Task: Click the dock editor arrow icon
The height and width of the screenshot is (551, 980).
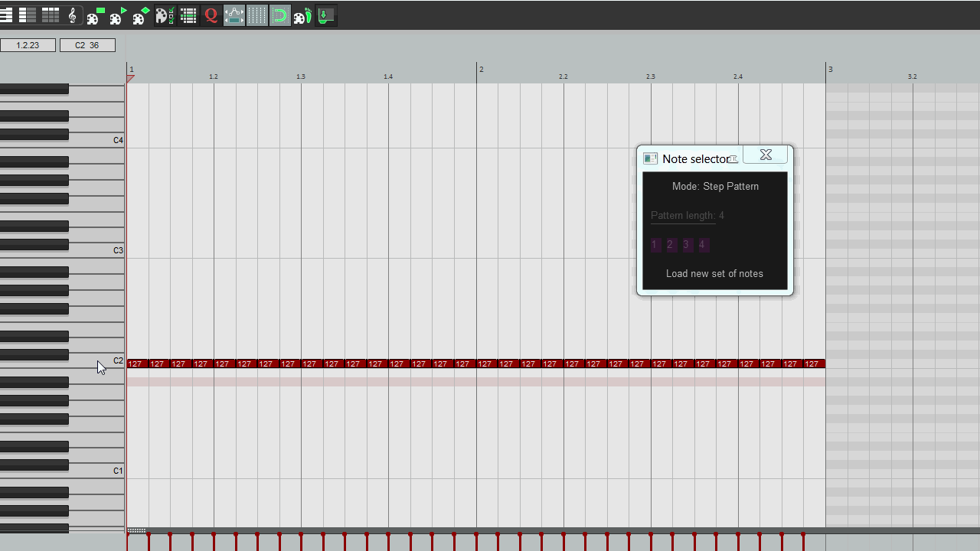Action: click(x=325, y=15)
